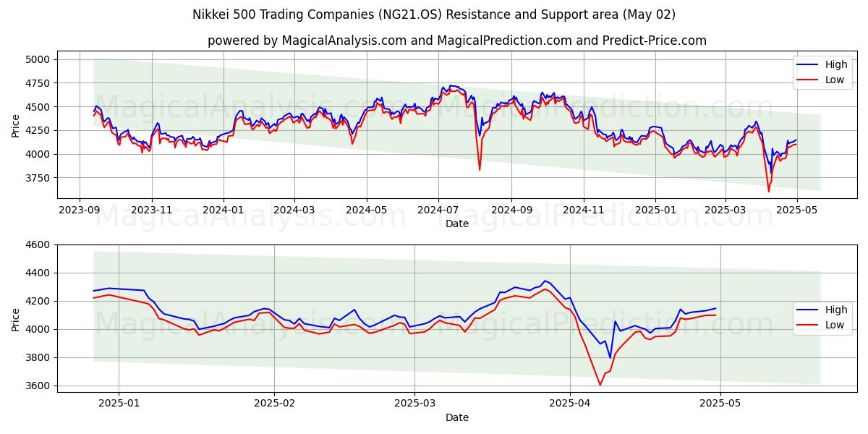Click the 3800 price tick on bottom chart
868x434 pixels.
point(38,358)
